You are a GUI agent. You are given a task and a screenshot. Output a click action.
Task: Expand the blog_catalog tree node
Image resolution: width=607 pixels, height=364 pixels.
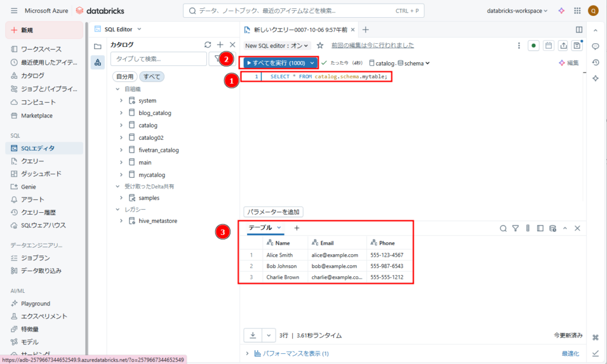coord(121,113)
